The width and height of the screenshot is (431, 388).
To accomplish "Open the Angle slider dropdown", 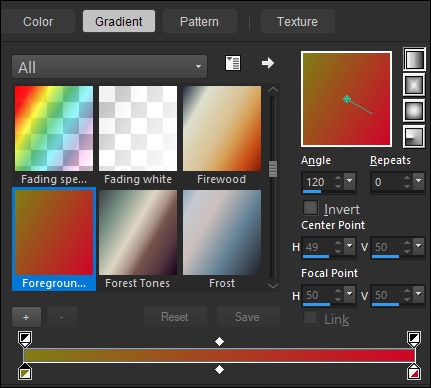I will pos(350,181).
